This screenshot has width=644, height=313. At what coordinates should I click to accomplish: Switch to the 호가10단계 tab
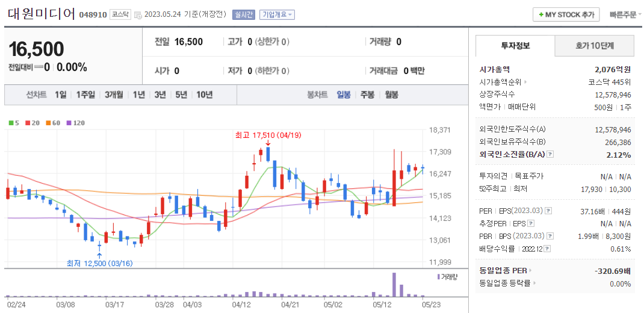594,46
